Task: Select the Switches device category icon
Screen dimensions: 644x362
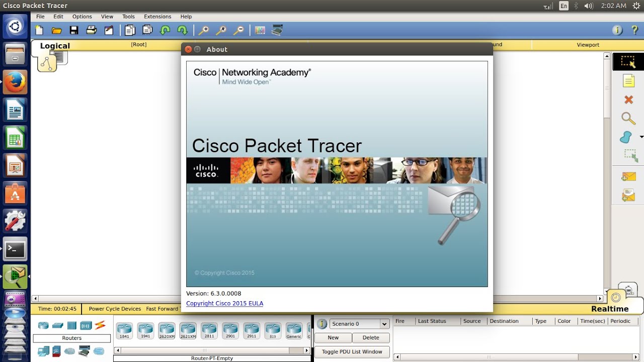Action: (x=58, y=325)
